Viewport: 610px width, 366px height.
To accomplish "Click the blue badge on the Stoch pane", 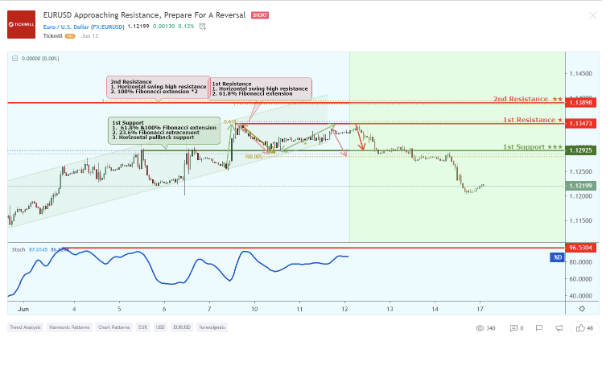I will pyautogui.click(x=557, y=257).
